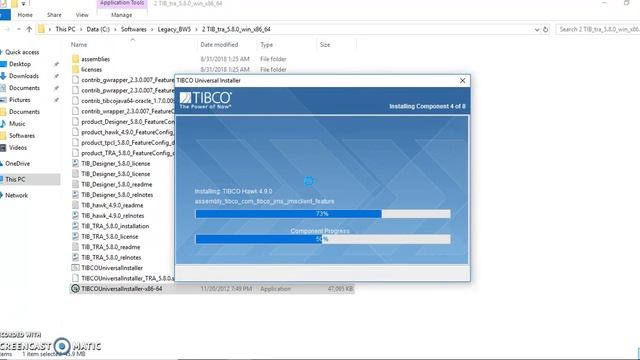Open Network in the navigation pane
The height and width of the screenshot is (360, 640).
(16, 195)
